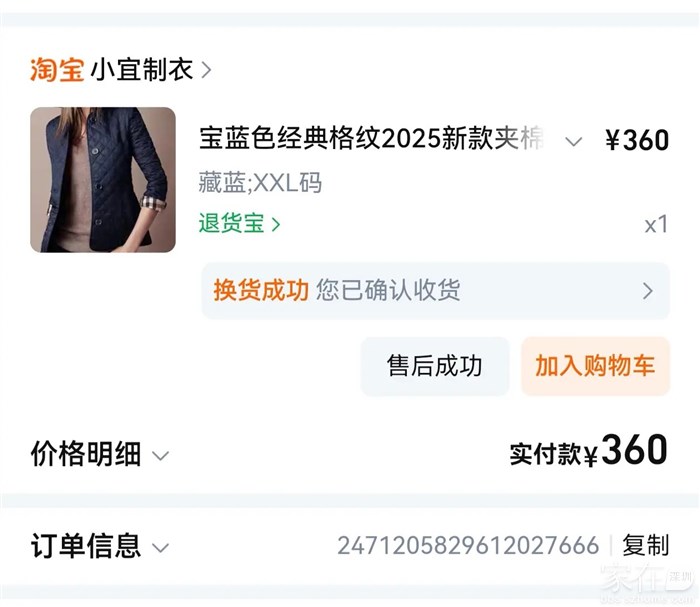Click 复制 to copy order number
The width and height of the screenshot is (700, 607).
[x=645, y=546]
